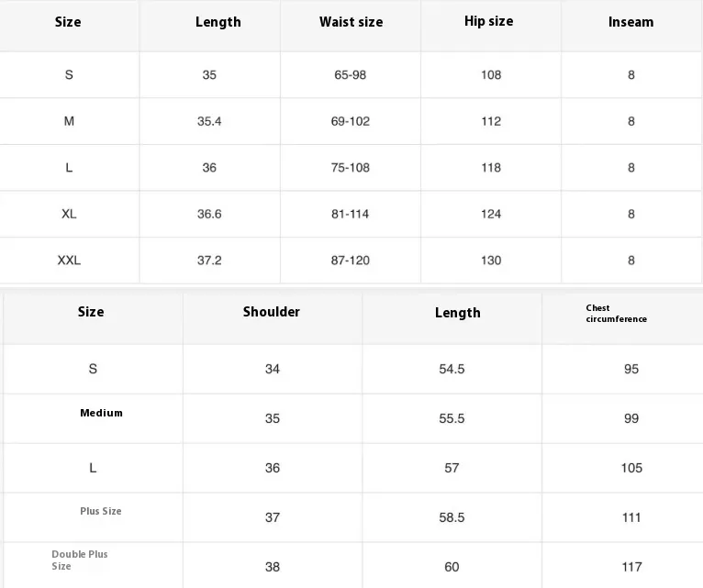Click the length value 37.2
This screenshot has height=588, width=703.
(x=209, y=261)
